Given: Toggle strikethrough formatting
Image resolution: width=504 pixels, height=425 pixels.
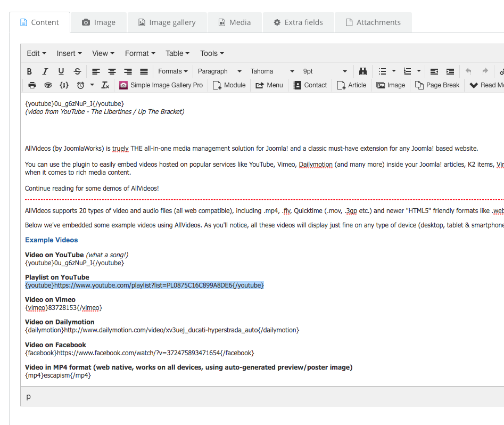Looking at the screenshot, I should [77, 71].
